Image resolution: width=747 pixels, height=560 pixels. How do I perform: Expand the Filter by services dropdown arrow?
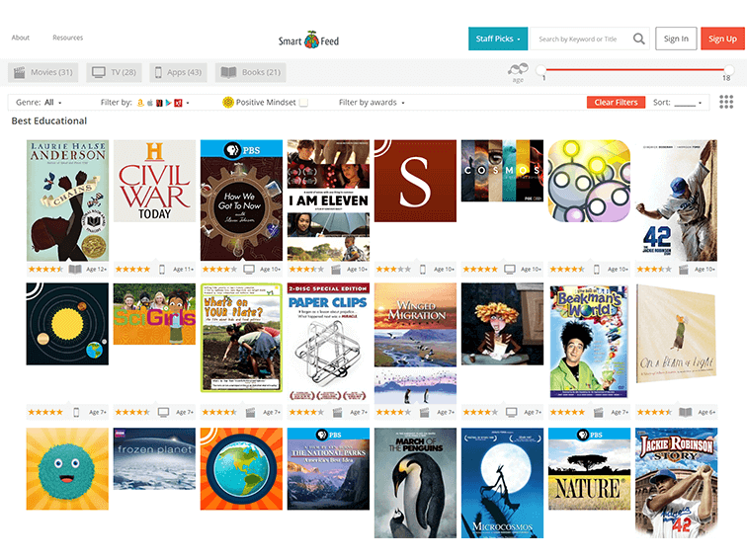(188, 103)
